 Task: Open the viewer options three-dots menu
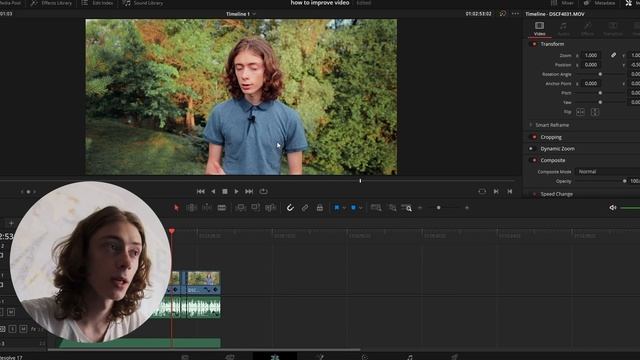(x=516, y=13)
